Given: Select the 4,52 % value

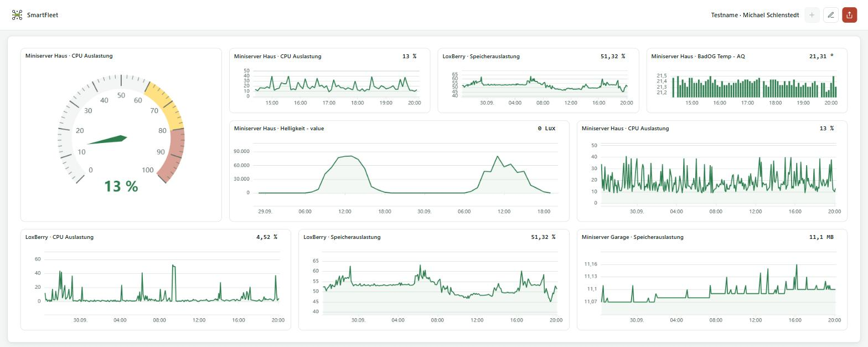Looking at the screenshot, I should [267, 237].
